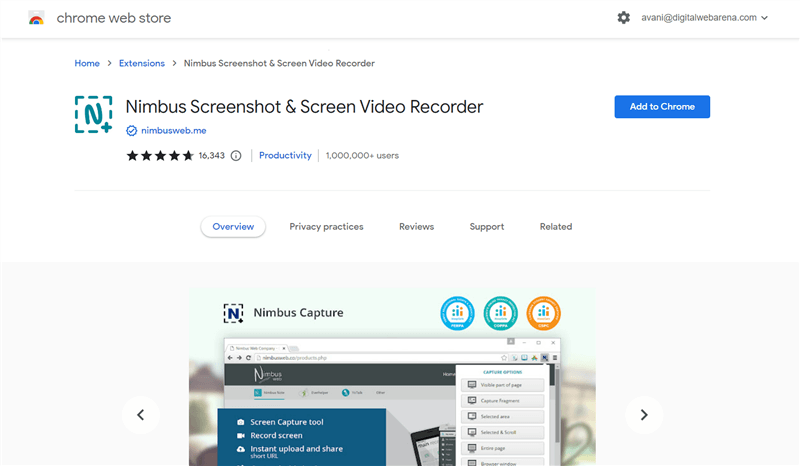Click the orange CSPC compliance badge
Viewport: 800px width, 466px height.
543,313
